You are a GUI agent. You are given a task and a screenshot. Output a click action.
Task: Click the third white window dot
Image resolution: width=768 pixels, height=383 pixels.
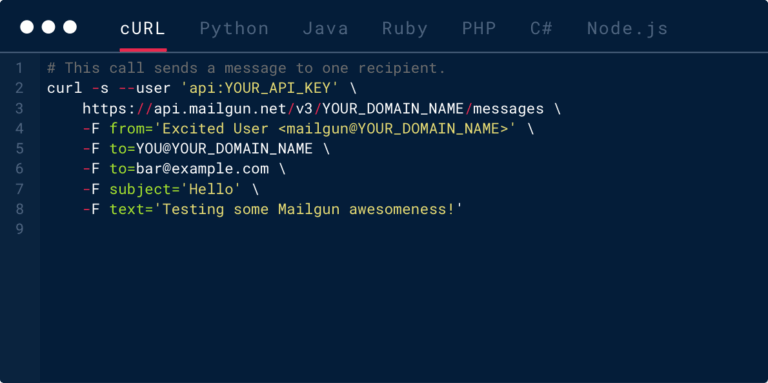(x=70, y=27)
